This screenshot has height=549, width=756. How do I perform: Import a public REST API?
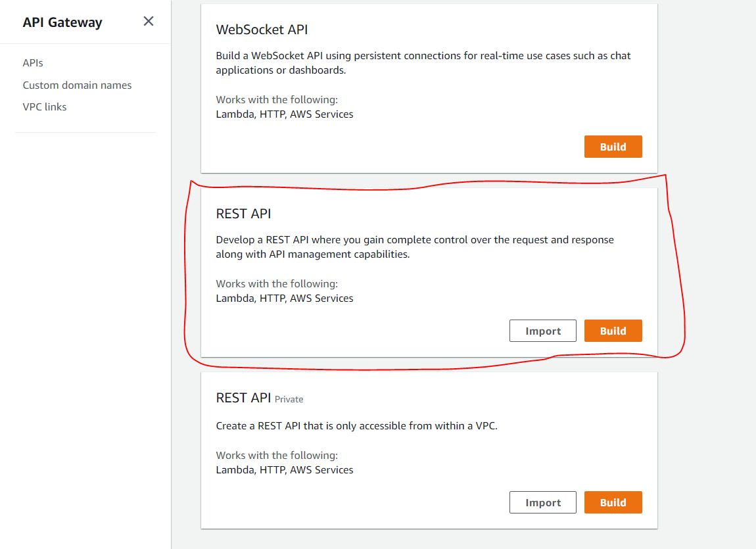tap(543, 331)
